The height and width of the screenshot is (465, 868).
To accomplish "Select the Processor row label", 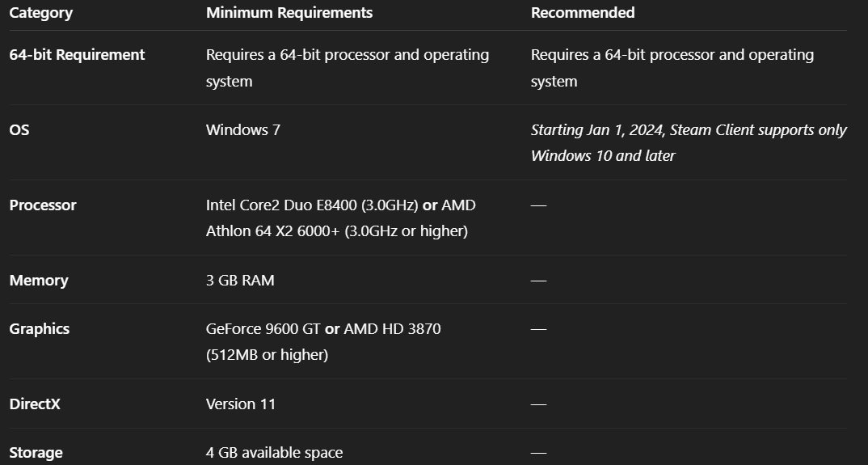I will pos(43,205).
